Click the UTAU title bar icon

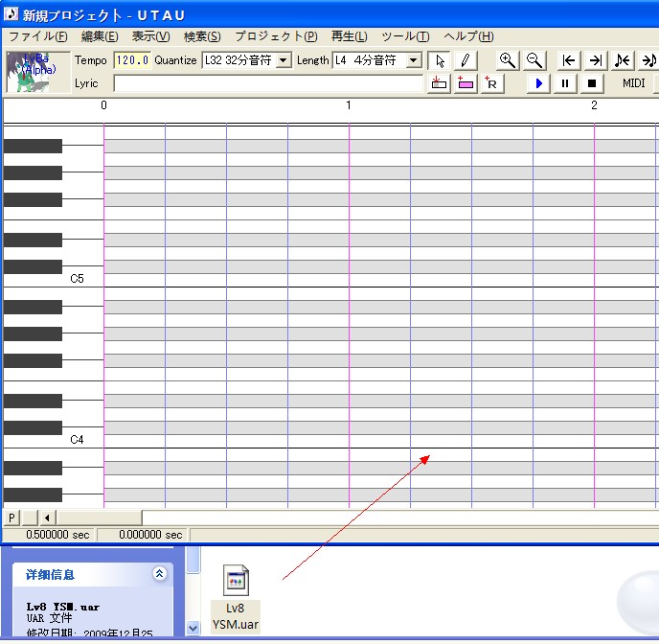coord(11,13)
